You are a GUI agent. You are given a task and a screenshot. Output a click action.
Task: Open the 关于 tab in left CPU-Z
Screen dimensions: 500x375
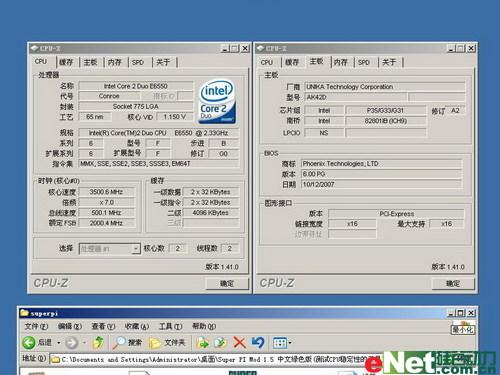point(163,62)
